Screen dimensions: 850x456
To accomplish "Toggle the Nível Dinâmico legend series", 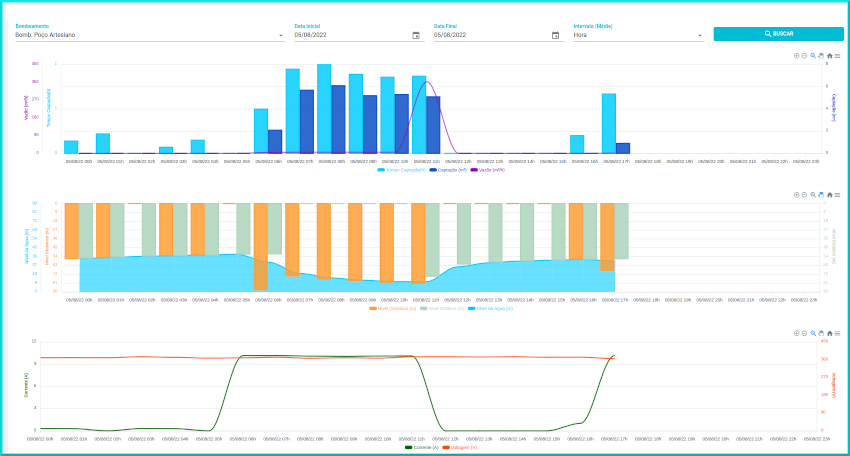I will pyautogui.click(x=392, y=309).
